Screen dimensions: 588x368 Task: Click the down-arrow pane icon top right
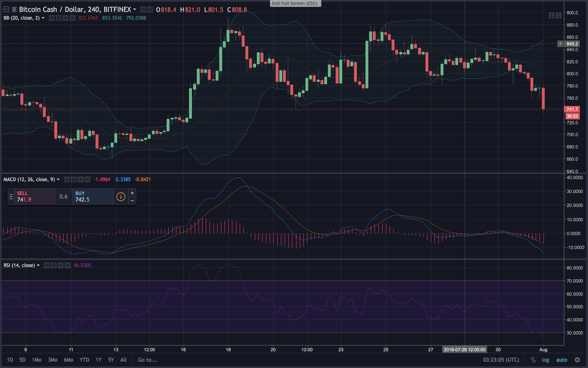[551, 16]
